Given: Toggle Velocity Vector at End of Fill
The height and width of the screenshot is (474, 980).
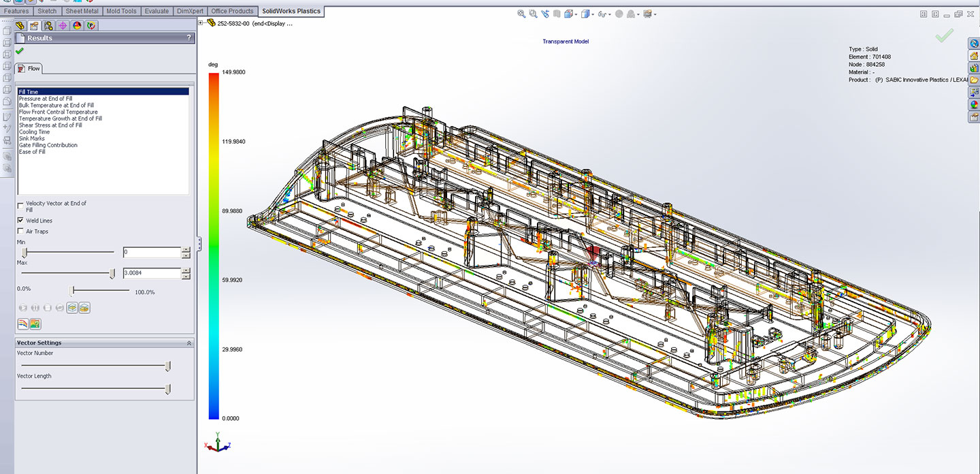Looking at the screenshot, I should click(x=20, y=206).
